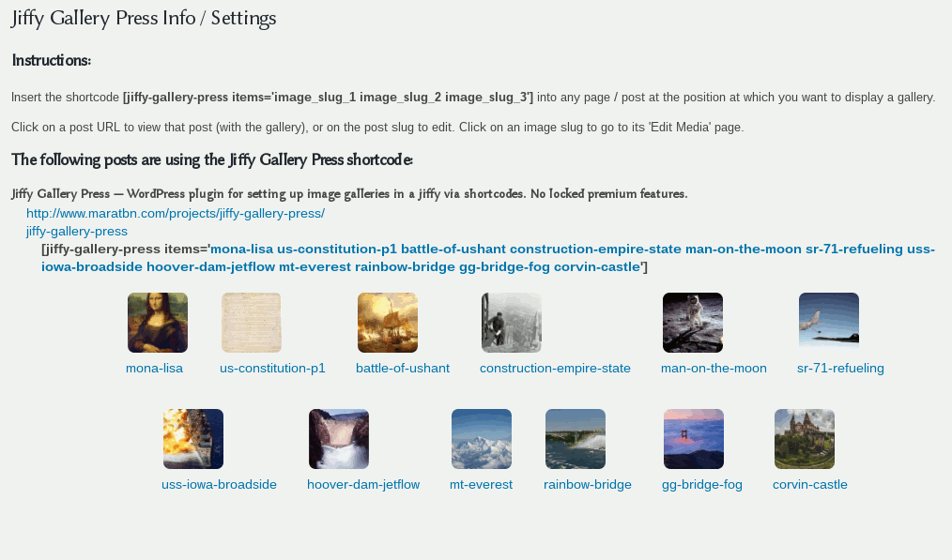Viewport: 952px width, 560px height.
Task: Click the Mona Lisa thumbnail image
Action: [158, 323]
